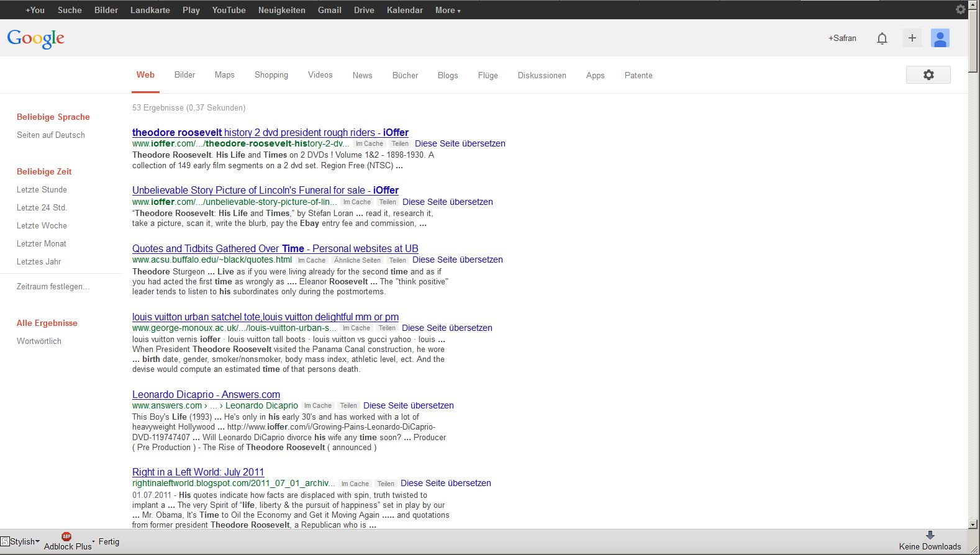Switch to the Flüge tab

[x=488, y=76]
